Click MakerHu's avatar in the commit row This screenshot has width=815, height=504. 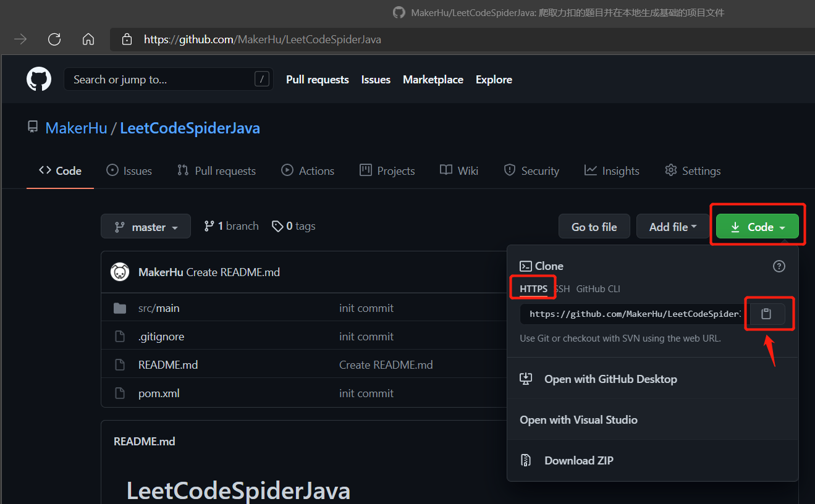click(120, 272)
